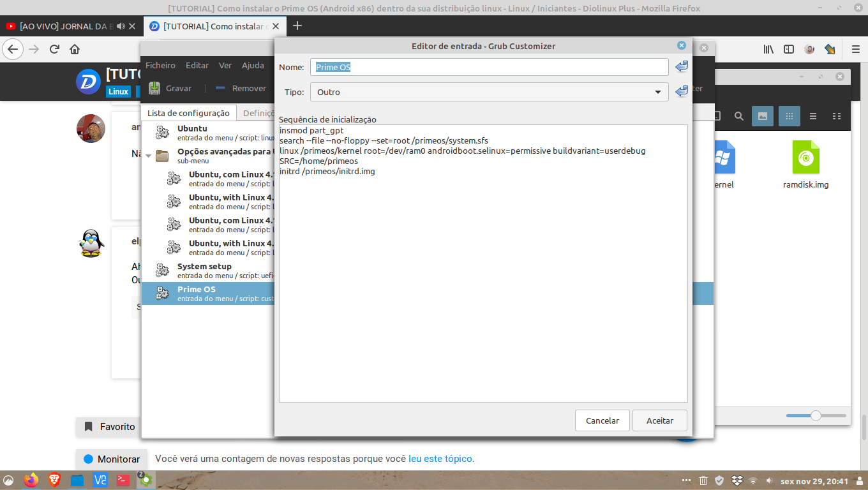The width and height of the screenshot is (868, 490).
Task: Click the Diolinux logo on the page
Action: click(89, 82)
